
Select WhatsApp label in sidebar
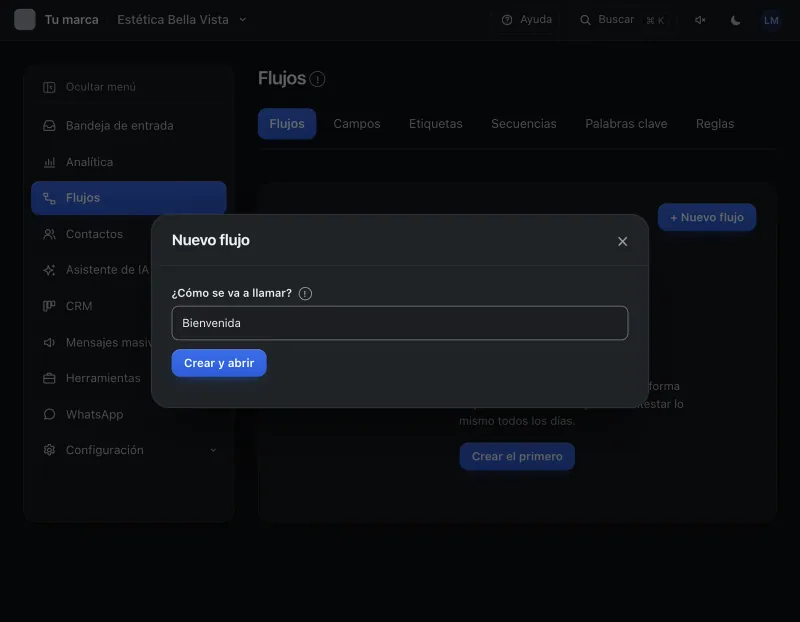tap(94, 414)
